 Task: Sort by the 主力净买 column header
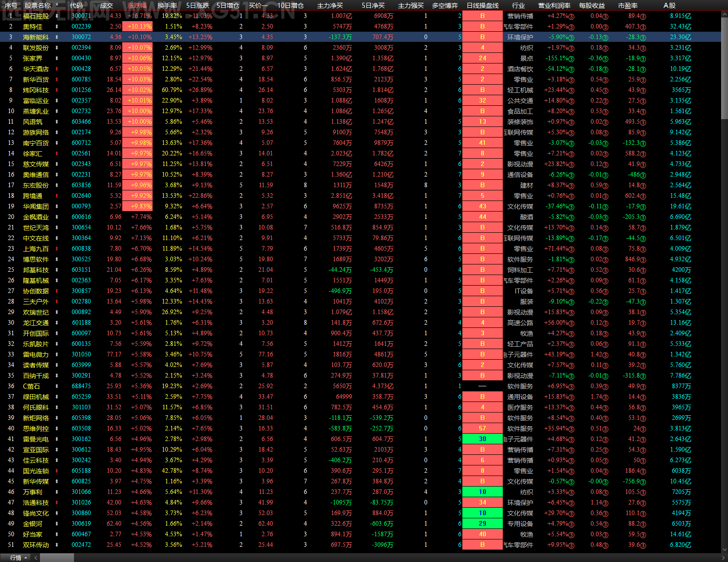[x=330, y=6]
